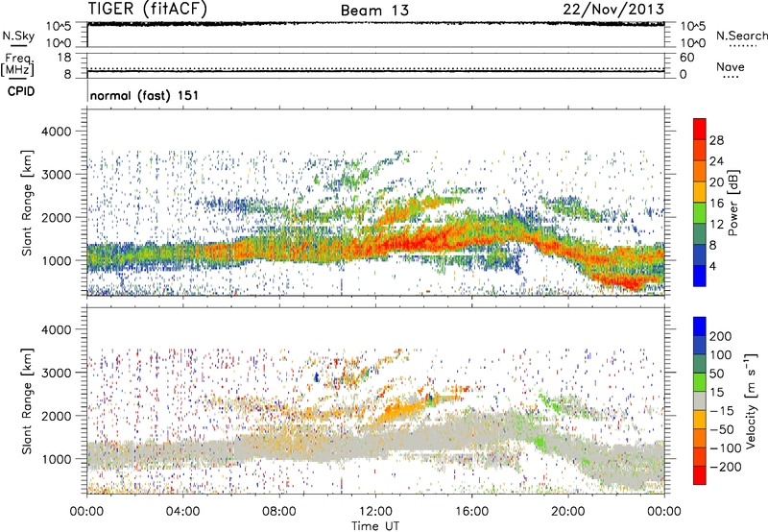Pick the grey segment of the Velocity colorbar

coord(700,400)
